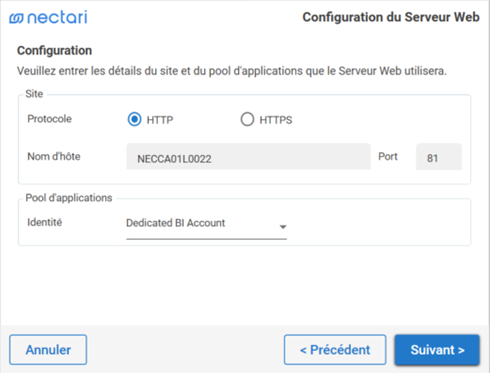490x373 pixels.
Task: Select the HTTPS protocol radio button
Action: click(247, 119)
